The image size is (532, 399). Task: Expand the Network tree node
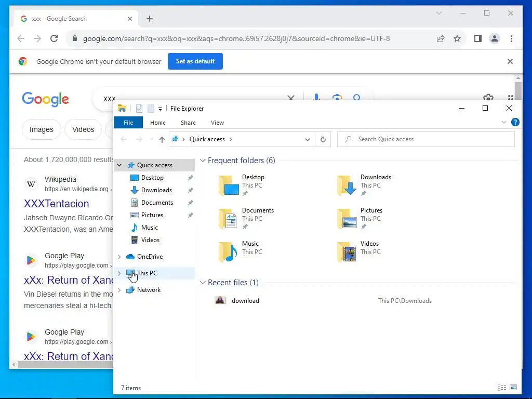(x=119, y=290)
